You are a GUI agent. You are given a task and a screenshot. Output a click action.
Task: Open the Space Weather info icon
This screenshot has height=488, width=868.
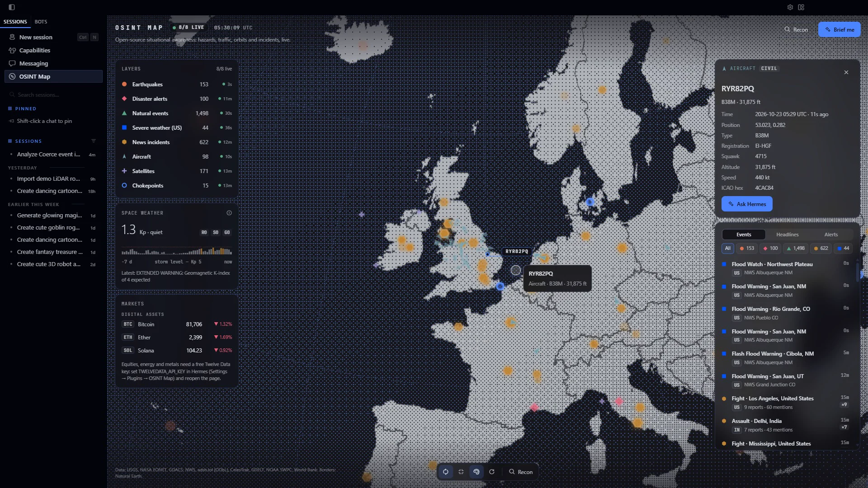(229, 213)
